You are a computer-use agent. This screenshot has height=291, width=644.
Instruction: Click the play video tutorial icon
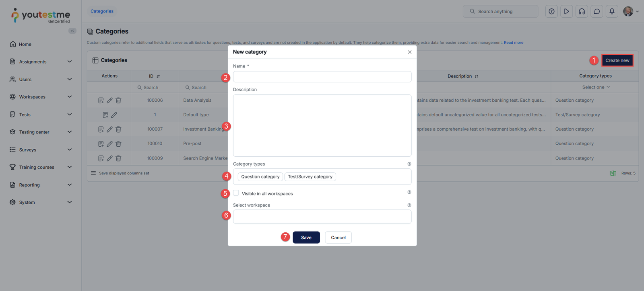(566, 12)
